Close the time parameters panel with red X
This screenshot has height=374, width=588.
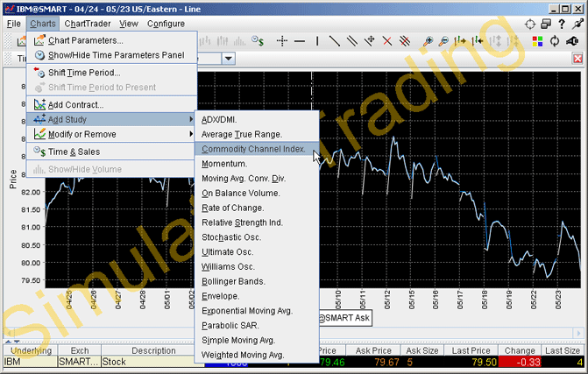[577, 59]
